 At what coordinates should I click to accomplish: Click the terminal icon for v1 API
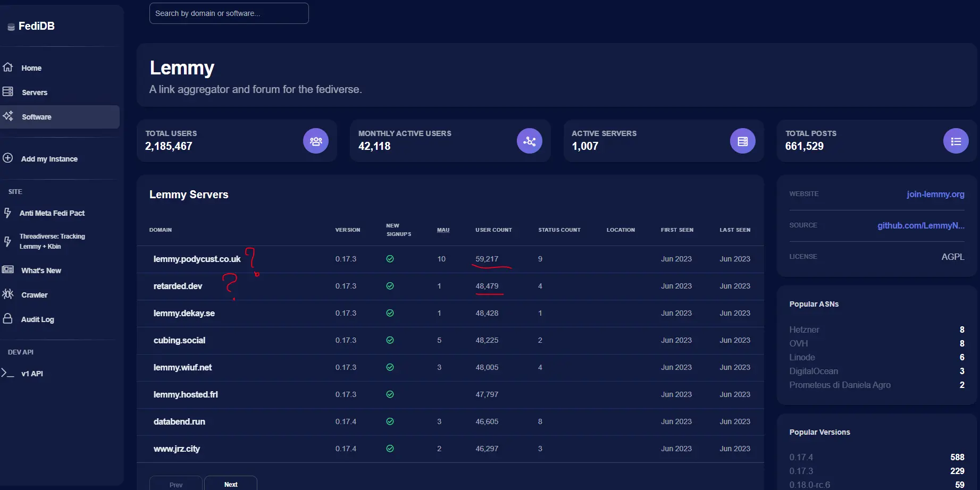tap(7, 373)
